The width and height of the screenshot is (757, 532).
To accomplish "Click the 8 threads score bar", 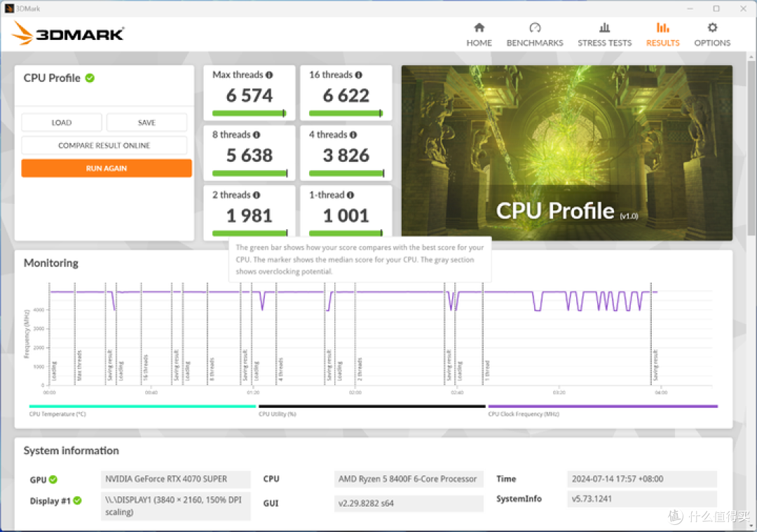I will tap(250, 173).
